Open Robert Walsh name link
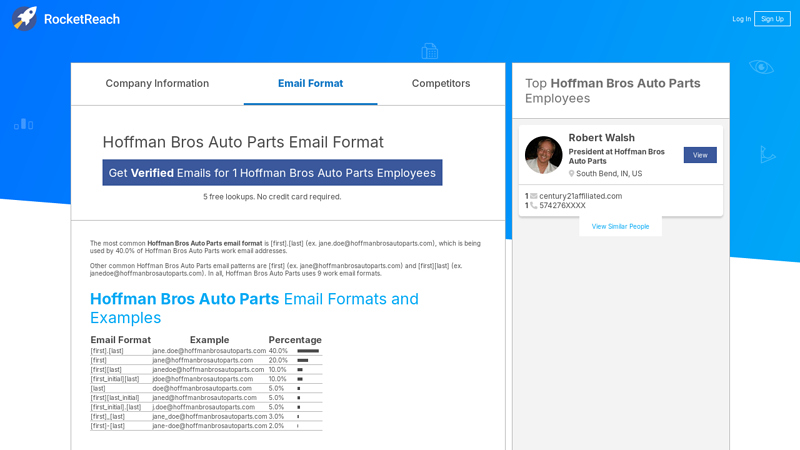800x450 pixels. 602,138
